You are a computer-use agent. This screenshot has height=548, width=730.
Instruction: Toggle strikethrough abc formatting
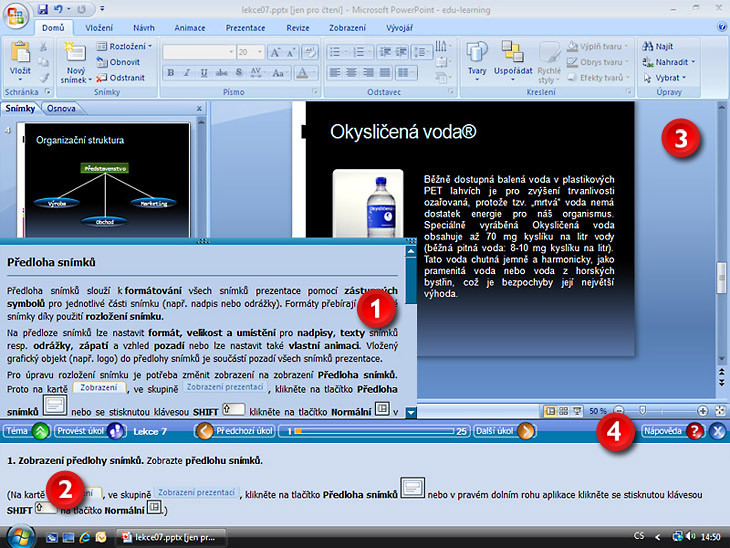221,73
